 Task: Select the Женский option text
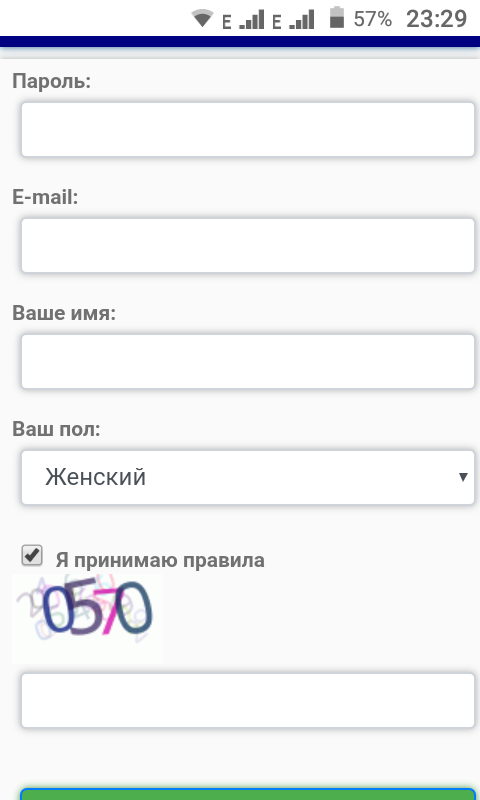click(95, 477)
